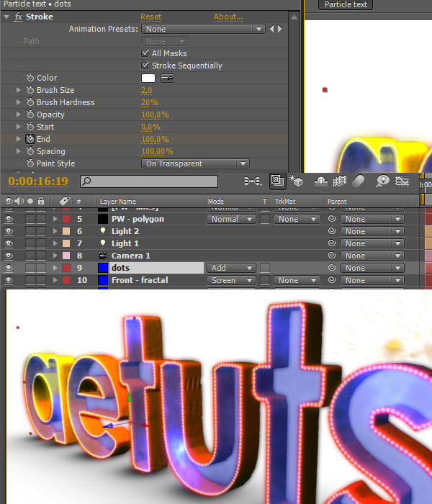Open Camera 1 Parent dropdown
432x504 pixels.
click(x=372, y=256)
